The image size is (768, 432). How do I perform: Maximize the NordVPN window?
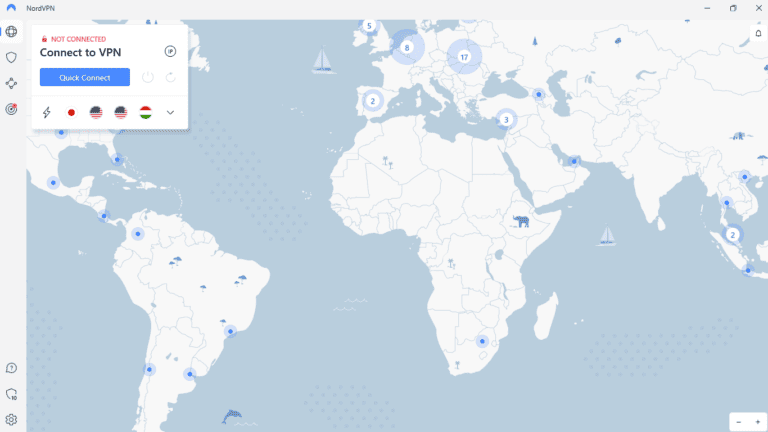coord(733,8)
